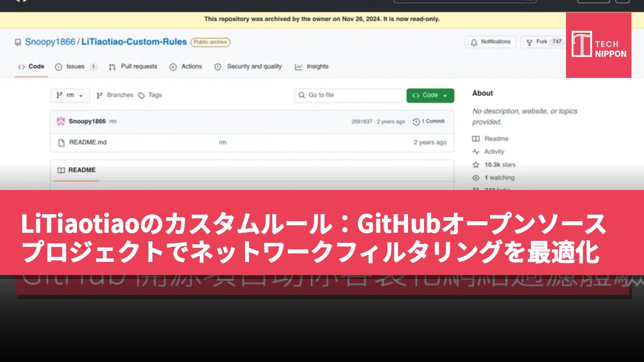Go to the Pull requests tab

coord(133,66)
